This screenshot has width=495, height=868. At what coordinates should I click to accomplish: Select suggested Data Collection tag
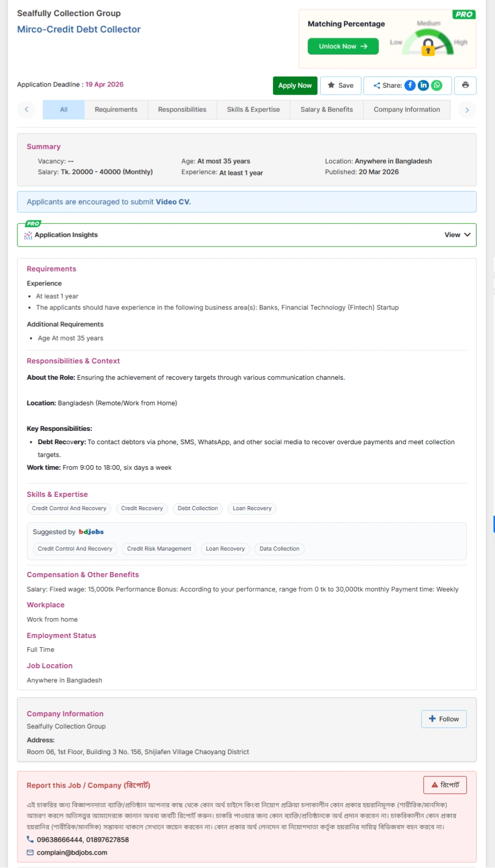click(x=279, y=549)
